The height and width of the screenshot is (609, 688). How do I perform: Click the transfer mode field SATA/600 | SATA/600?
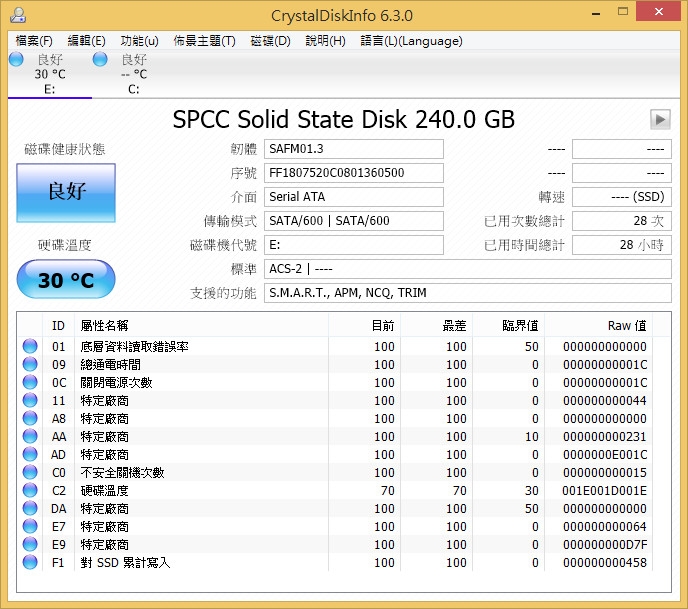354,221
